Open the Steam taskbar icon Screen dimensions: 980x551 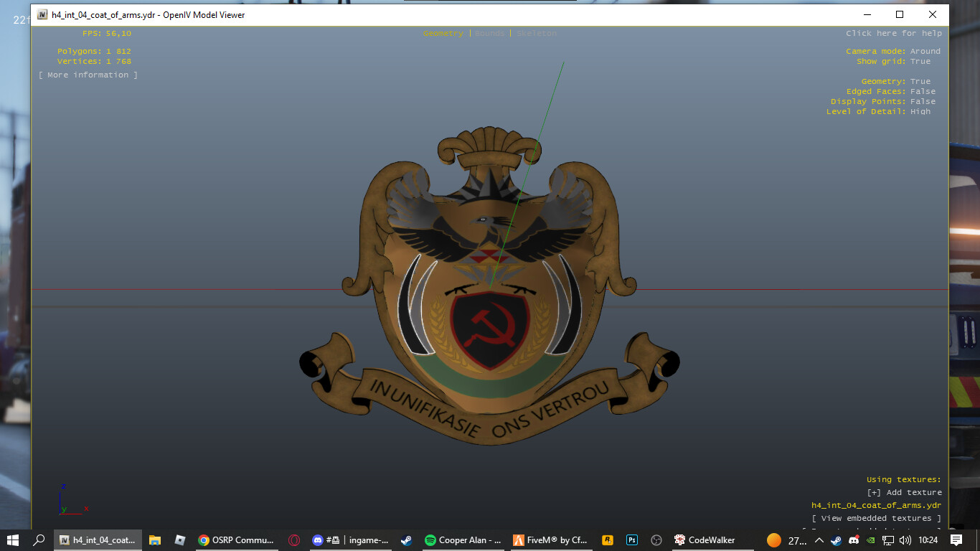click(x=406, y=540)
